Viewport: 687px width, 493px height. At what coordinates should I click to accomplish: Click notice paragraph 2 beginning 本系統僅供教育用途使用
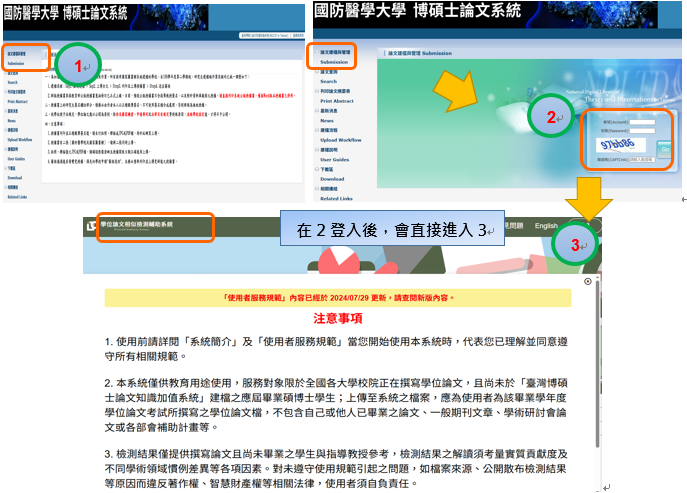pos(336,405)
